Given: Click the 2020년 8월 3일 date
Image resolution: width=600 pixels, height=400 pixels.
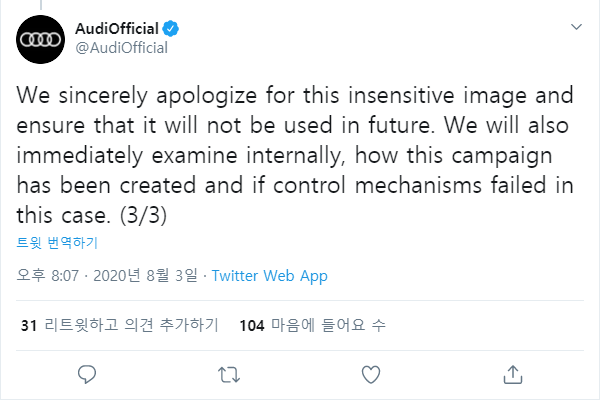Looking at the screenshot, I should 145,275.
